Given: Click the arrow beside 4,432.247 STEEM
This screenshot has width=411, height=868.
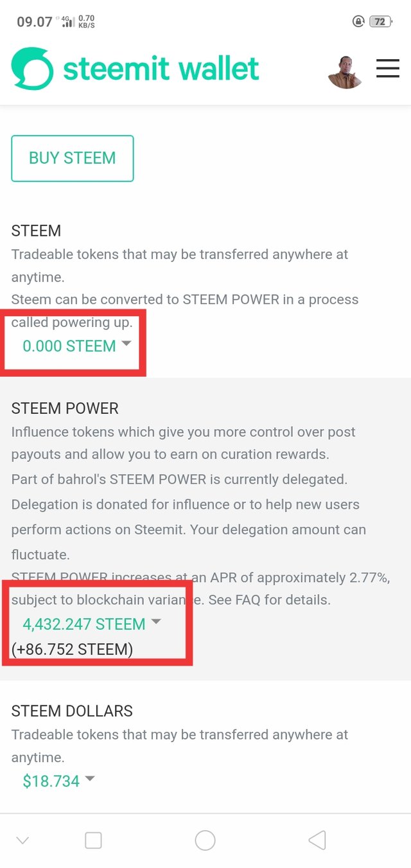Looking at the screenshot, I should [x=155, y=622].
